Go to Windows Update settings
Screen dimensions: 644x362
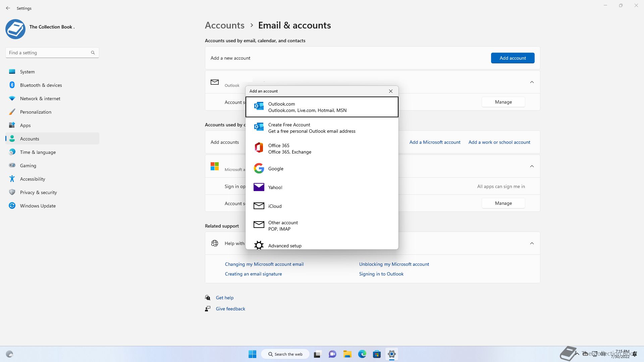point(52,206)
